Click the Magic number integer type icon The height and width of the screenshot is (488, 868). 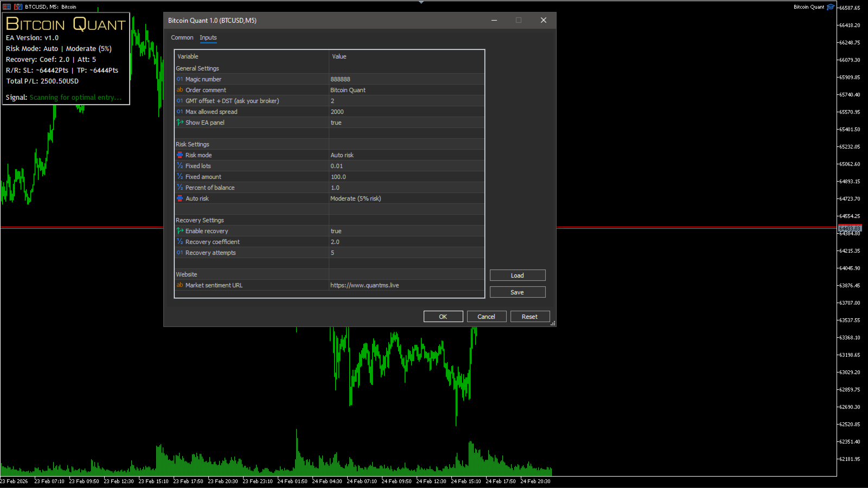[180, 79]
